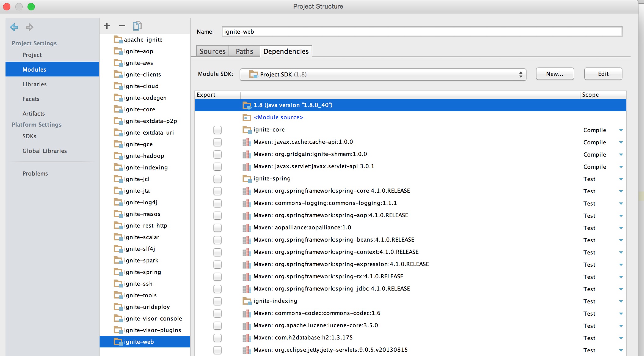Switch to the Paths tab
This screenshot has width=644, height=356.
tap(244, 51)
